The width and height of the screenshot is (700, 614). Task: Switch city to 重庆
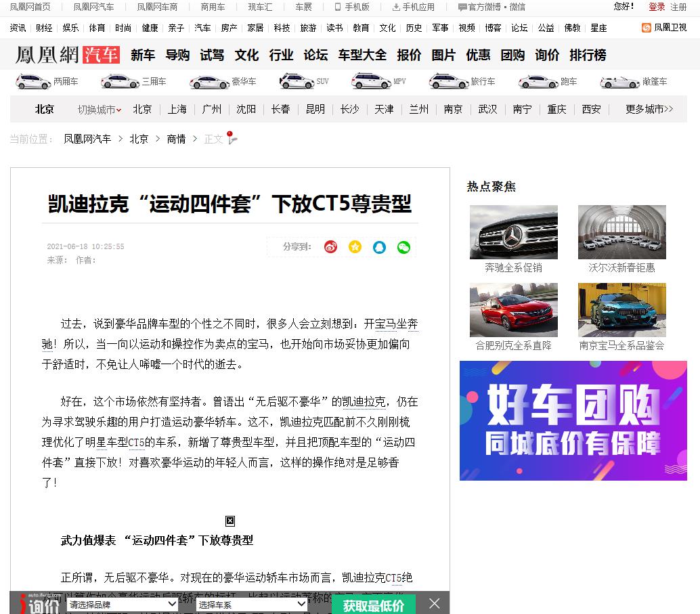point(556,110)
